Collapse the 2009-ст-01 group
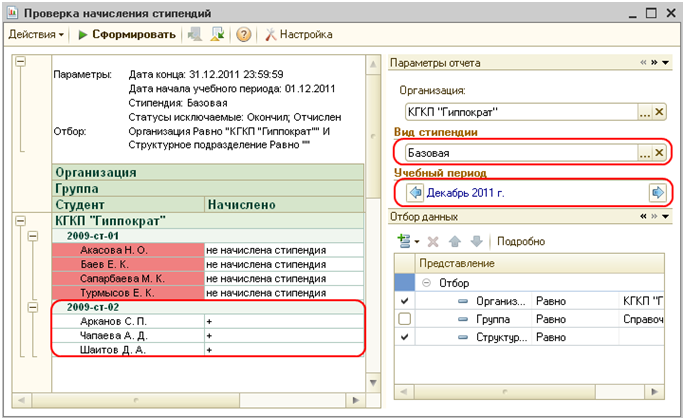 tap(34, 235)
